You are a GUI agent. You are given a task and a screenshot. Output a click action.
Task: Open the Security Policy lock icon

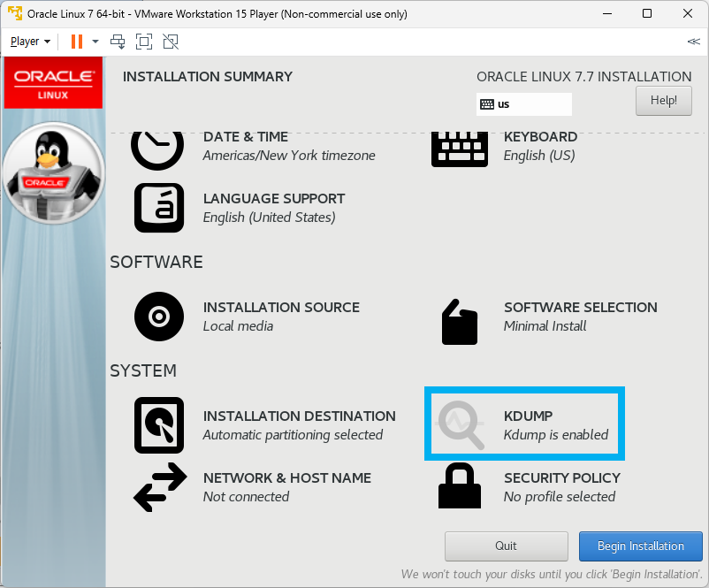[x=460, y=485]
